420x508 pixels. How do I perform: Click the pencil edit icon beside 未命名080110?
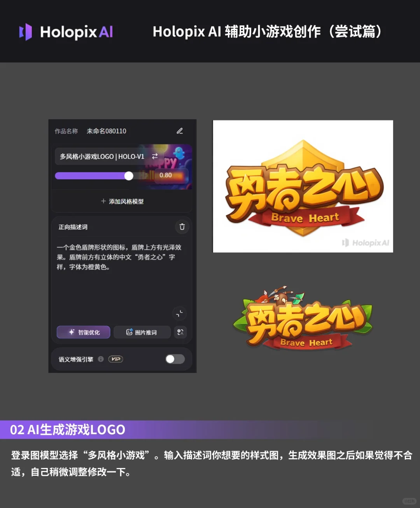click(x=180, y=131)
